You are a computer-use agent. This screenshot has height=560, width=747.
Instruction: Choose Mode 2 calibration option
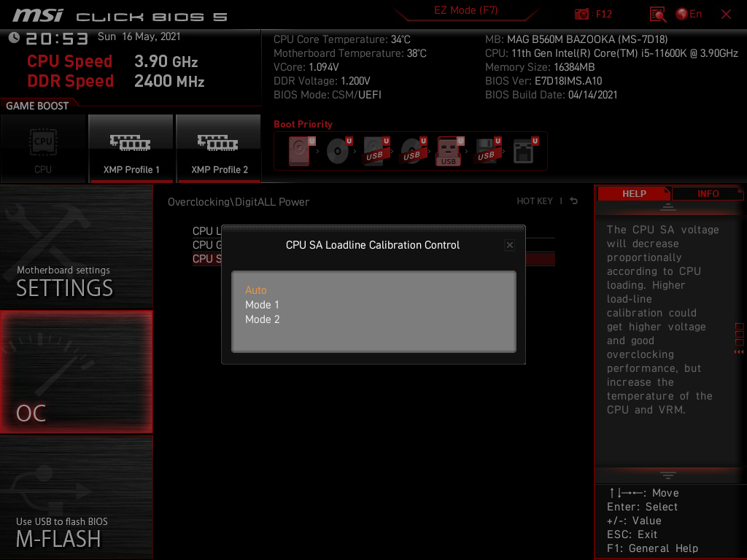[x=263, y=319]
